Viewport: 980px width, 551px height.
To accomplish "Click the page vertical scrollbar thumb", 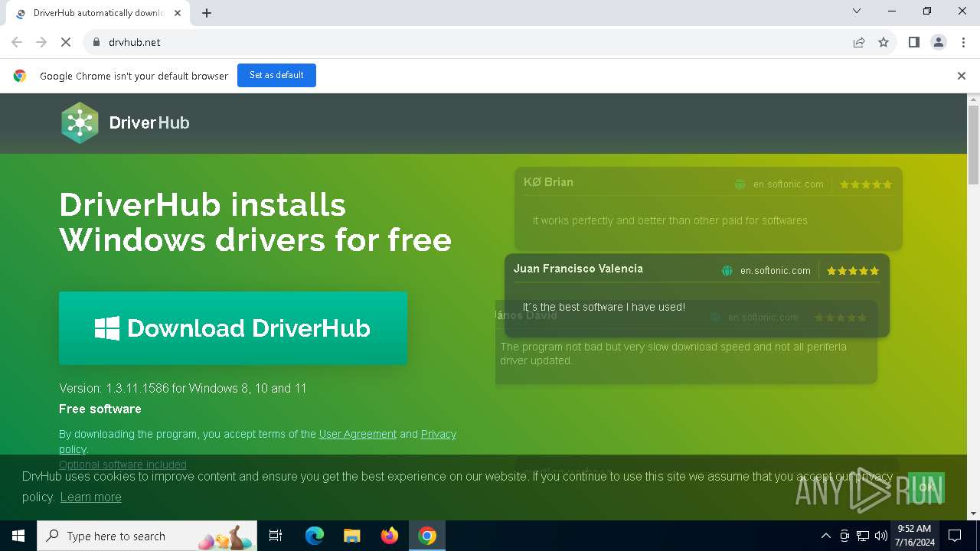I will tap(973, 145).
